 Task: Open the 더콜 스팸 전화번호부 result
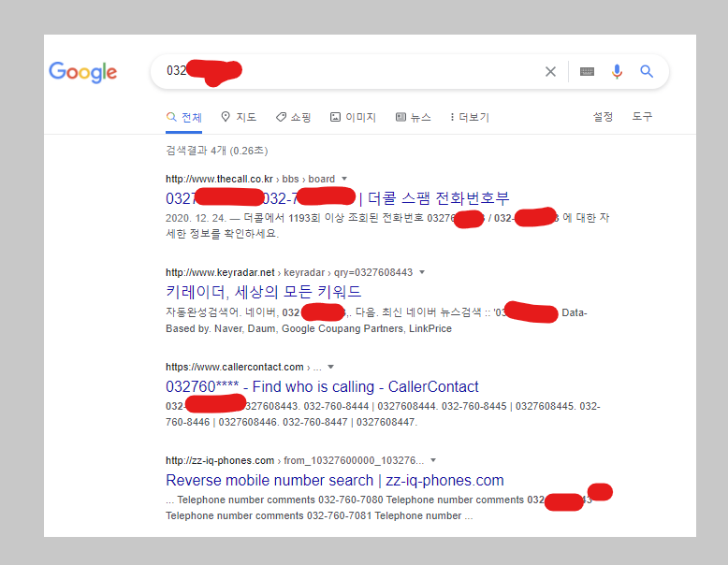337,198
